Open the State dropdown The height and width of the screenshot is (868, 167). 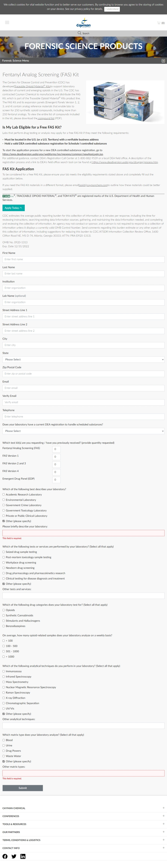point(84,360)
